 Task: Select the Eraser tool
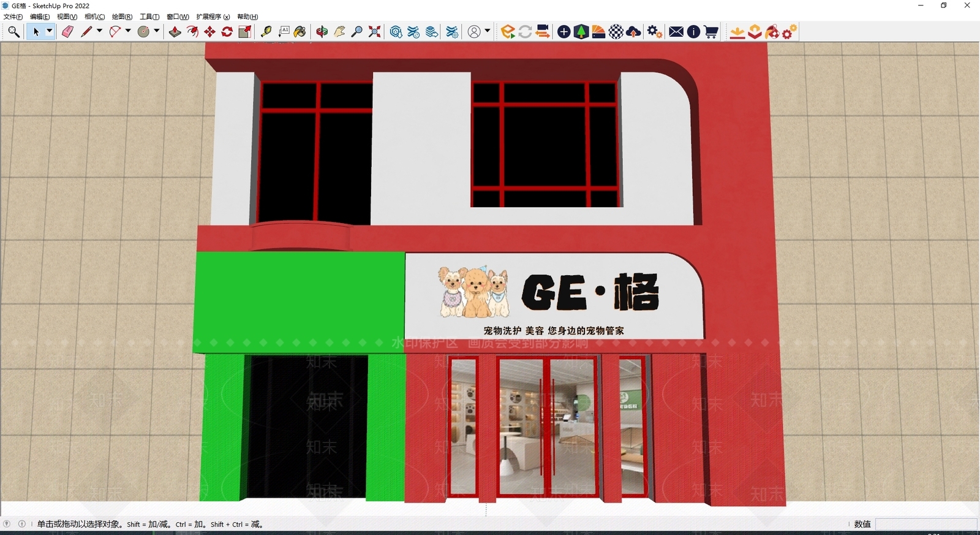67,32
